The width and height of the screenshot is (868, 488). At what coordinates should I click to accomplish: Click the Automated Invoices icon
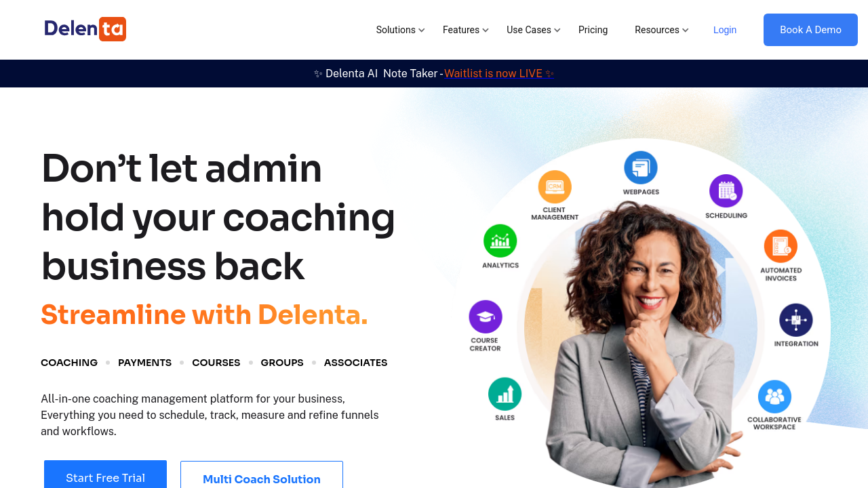pos(781,246)
